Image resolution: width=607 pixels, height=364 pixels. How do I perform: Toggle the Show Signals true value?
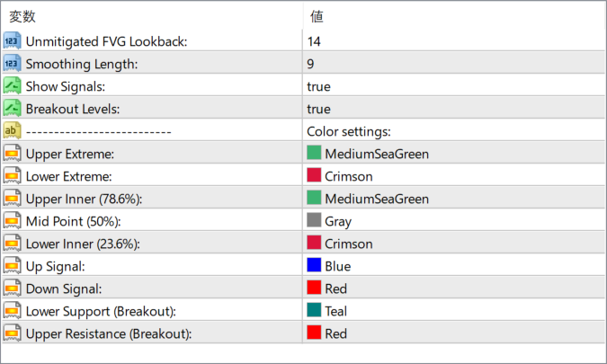tap(454, 86)
